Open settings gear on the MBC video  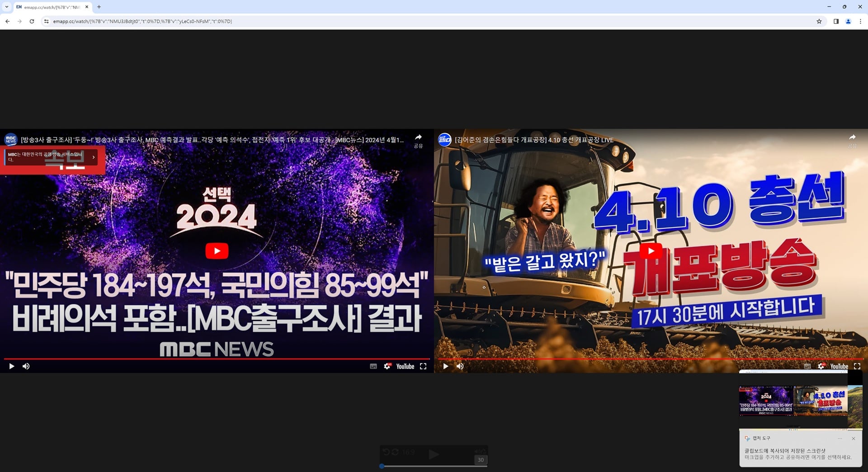(x=387, y=366)
